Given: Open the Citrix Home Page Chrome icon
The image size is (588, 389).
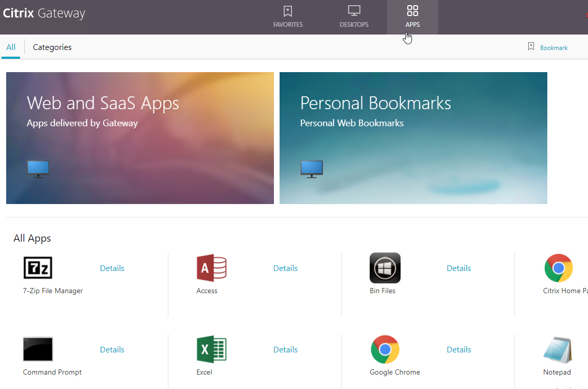Looking at the screenshot, I should pyautogui.click(x=558, y=268).
